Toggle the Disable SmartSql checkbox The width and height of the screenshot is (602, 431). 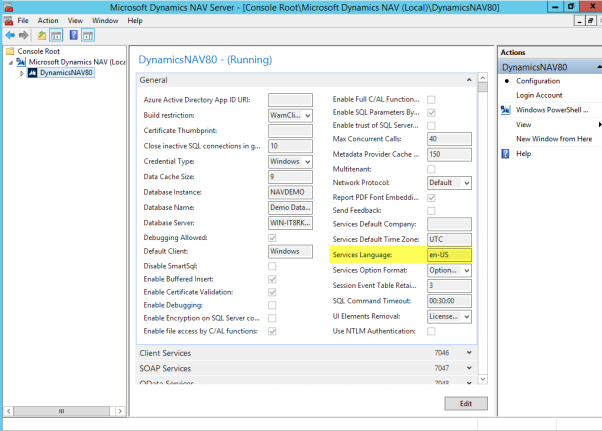pos(272,266)
